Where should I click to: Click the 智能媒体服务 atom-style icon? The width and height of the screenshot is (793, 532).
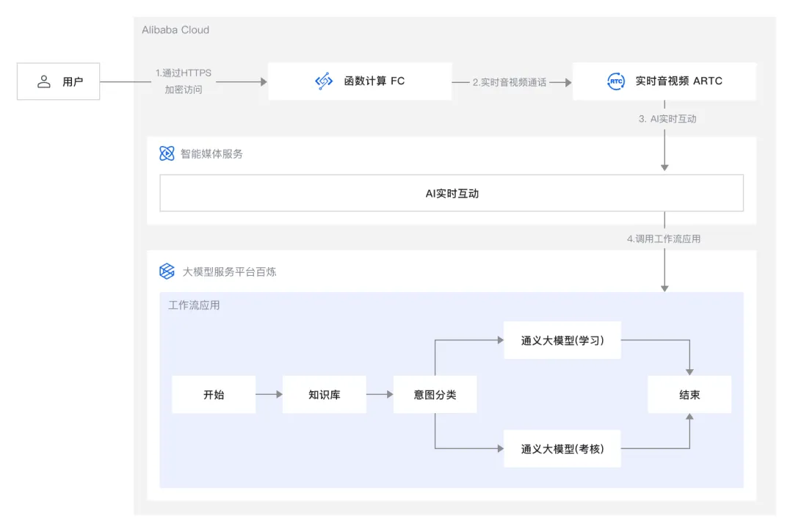click(x=167, y=153)
